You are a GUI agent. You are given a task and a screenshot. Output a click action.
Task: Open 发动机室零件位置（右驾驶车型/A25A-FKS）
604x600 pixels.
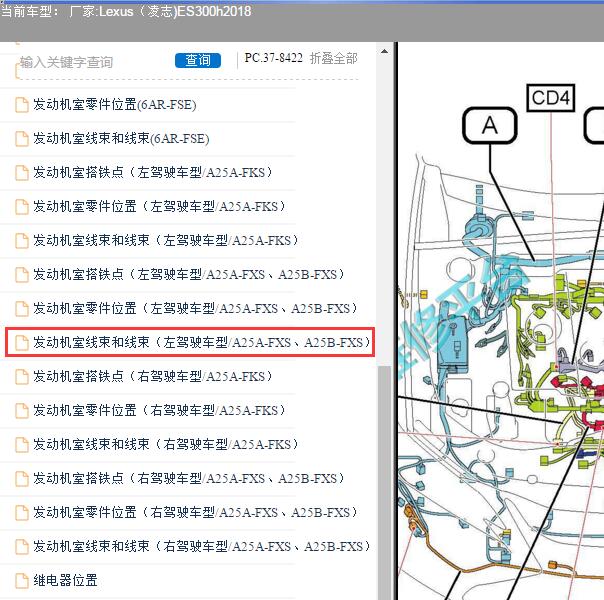pos(159,410)
